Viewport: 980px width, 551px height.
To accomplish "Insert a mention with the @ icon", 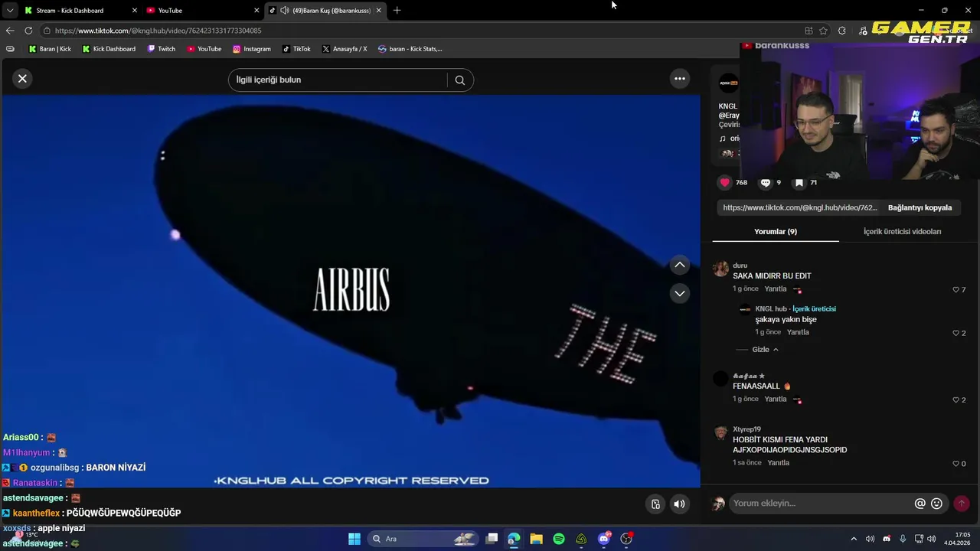I will coord(920,503).
